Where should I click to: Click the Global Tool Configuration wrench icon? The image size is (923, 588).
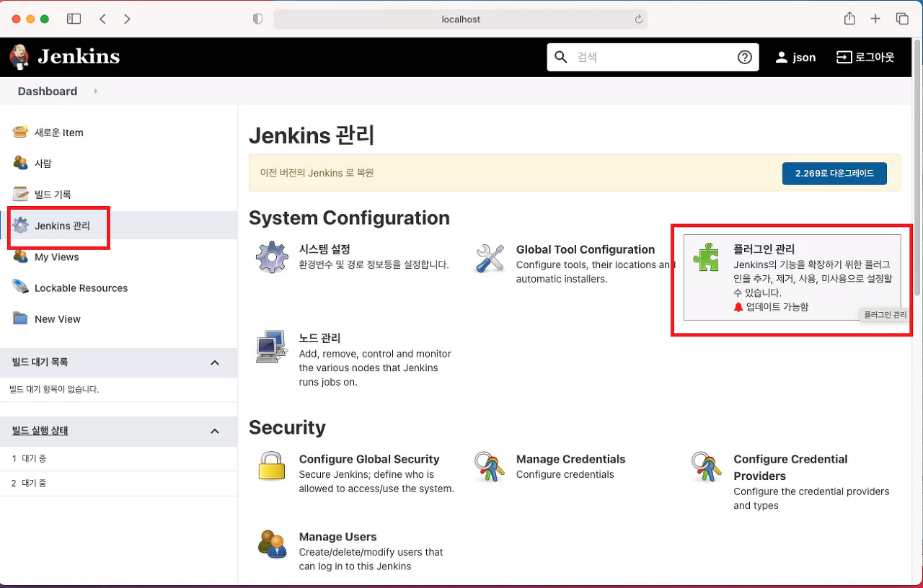[490, 257]
